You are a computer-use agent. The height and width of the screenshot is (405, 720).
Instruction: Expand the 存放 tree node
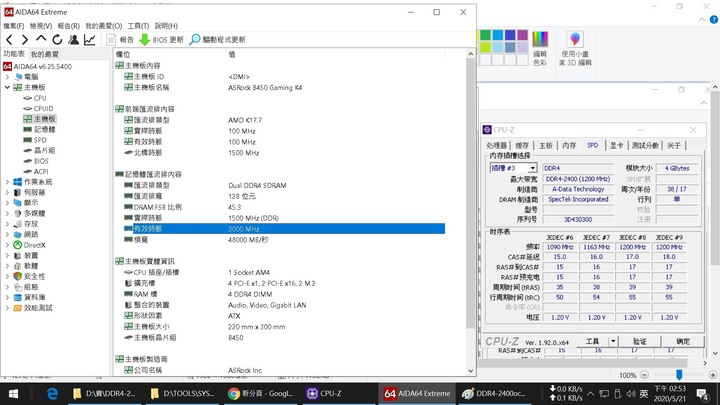coord(7,224)
